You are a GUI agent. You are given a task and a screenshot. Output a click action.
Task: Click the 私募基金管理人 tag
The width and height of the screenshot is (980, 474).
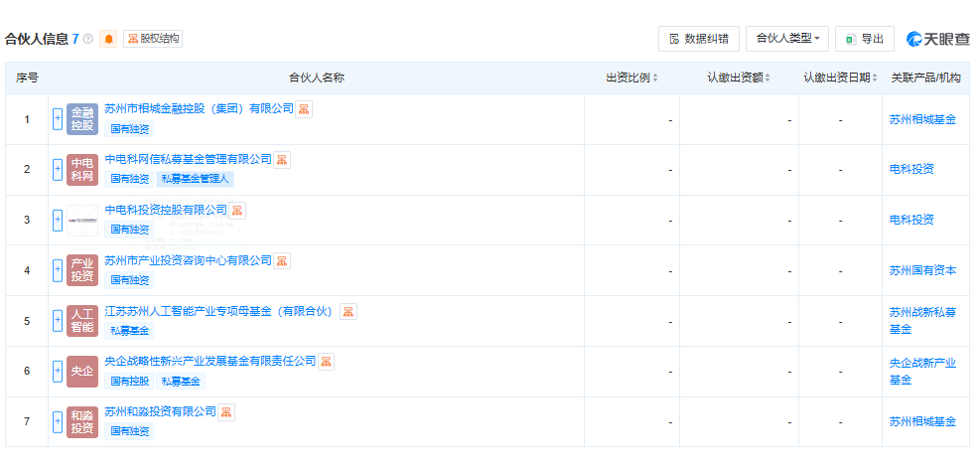[x=195, y=179]
